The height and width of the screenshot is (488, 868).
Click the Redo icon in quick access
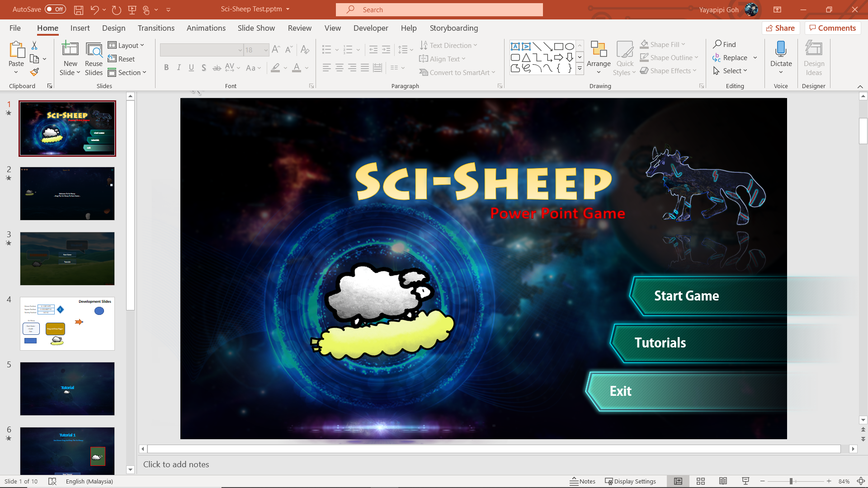[116, 9]
